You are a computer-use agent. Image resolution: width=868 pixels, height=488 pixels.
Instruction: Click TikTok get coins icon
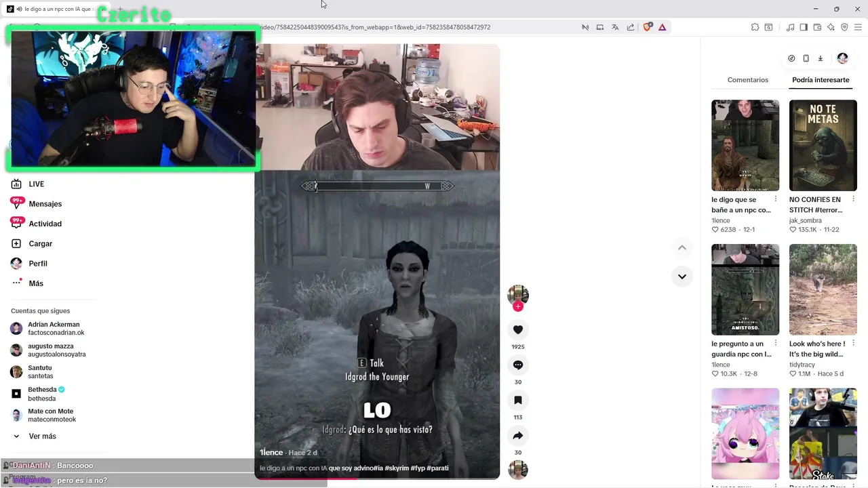coord(791,58)
